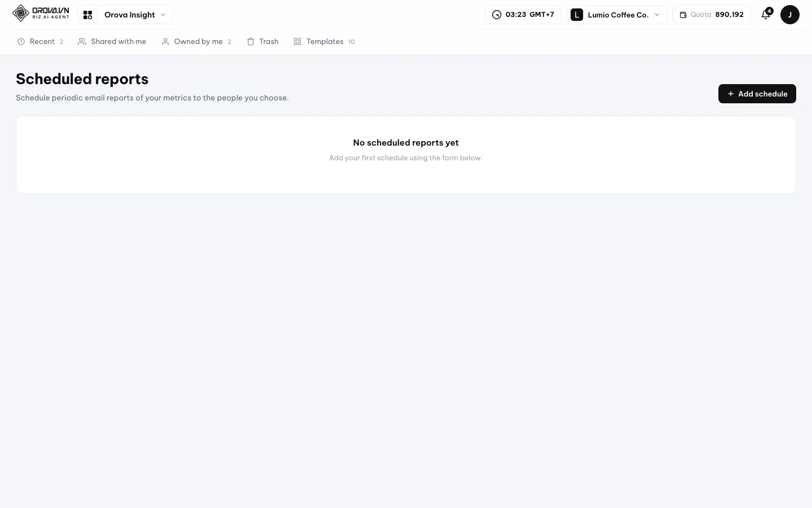Go to the Trash tab
The height and width of the screenshot is (508, 812).
click(263, 42)
